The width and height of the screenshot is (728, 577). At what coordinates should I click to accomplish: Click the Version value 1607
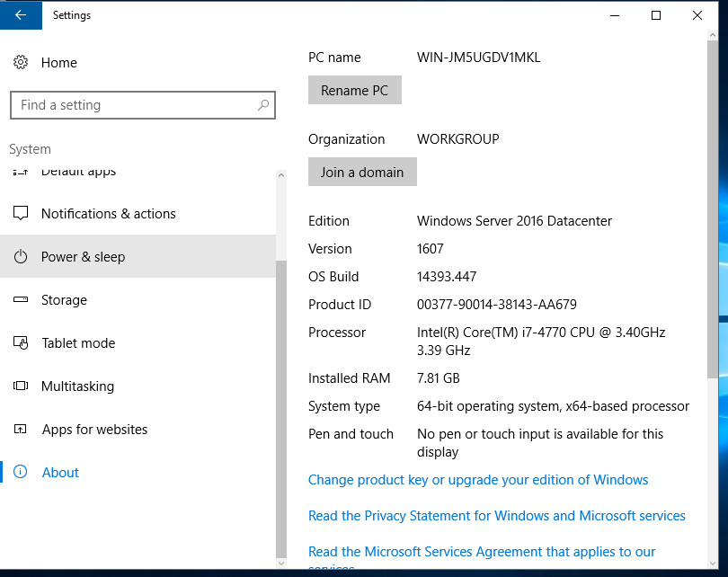431,248
